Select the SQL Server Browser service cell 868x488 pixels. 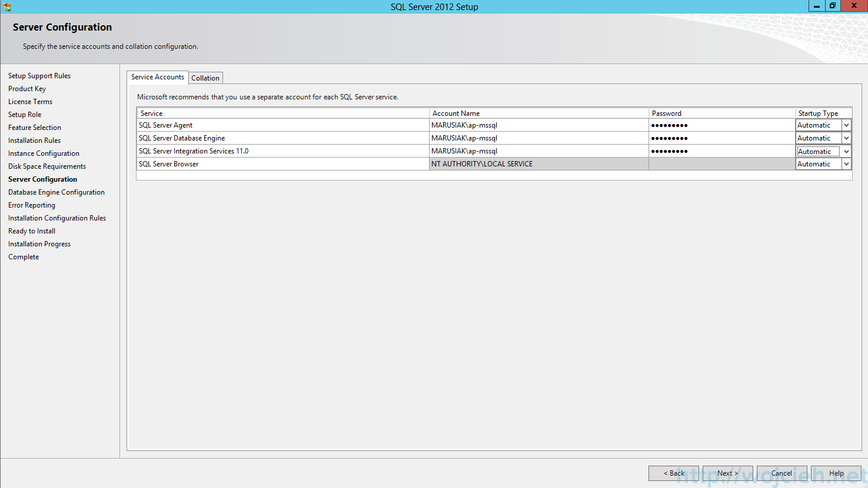coord(283,164)
